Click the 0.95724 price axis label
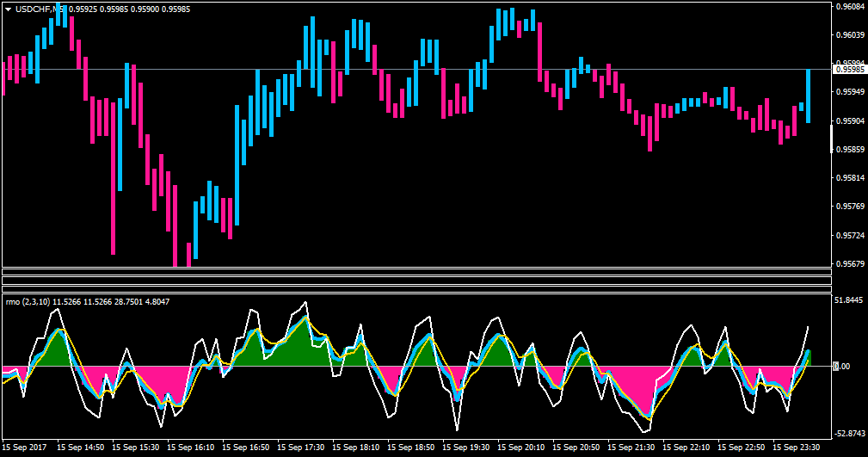Viewport: 868px width, 457px height. click(x=850, y=236)
